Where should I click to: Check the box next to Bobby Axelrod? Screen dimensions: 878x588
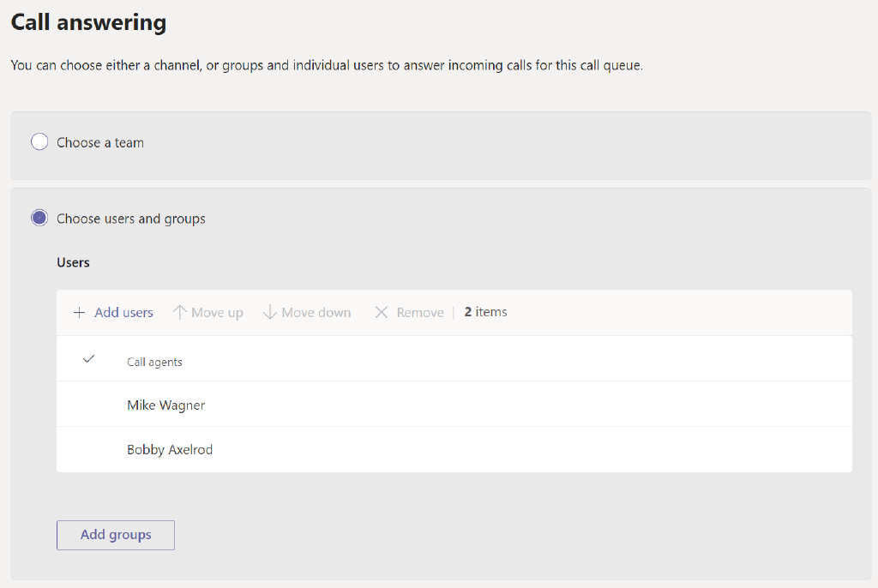click(87, 448)
